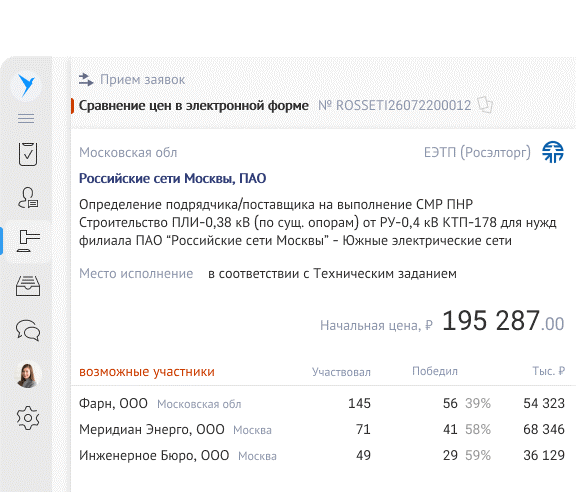Image resolution: width=576 pixels, height=492 pixels.
Task: Click the Победил column header
Action: click(x=435, y=371)
